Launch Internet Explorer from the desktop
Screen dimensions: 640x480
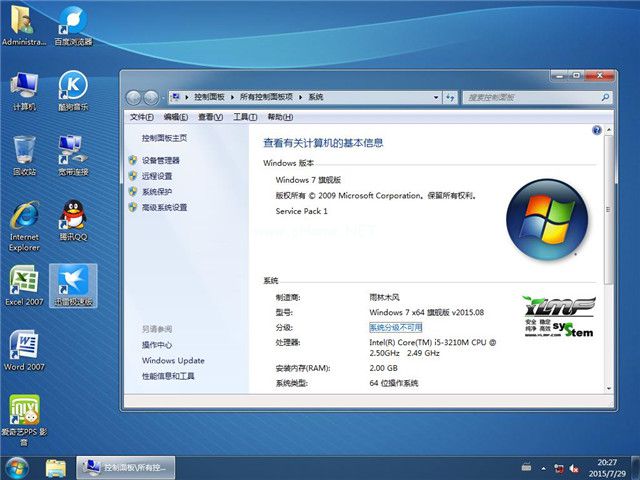(24, 226)
